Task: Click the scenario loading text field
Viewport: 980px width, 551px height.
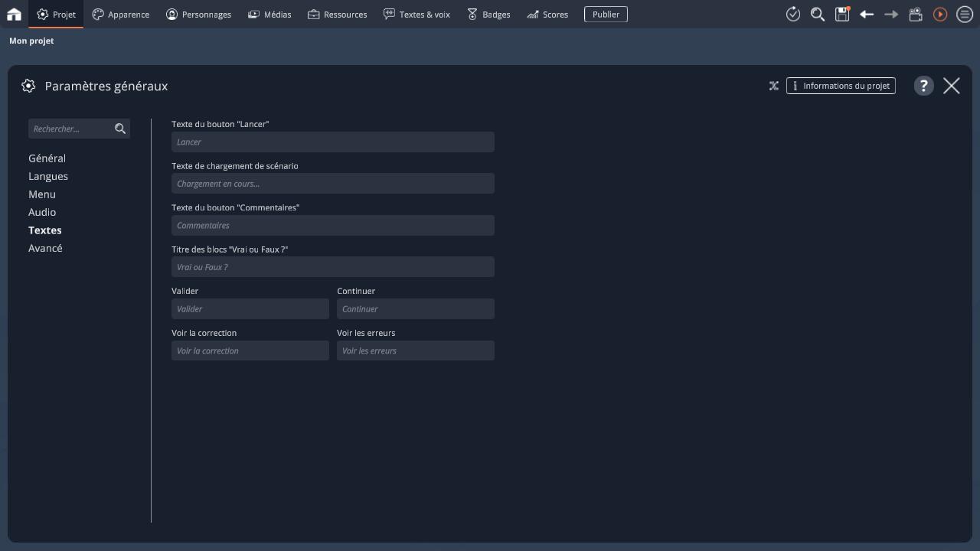Action: point(333,184)
